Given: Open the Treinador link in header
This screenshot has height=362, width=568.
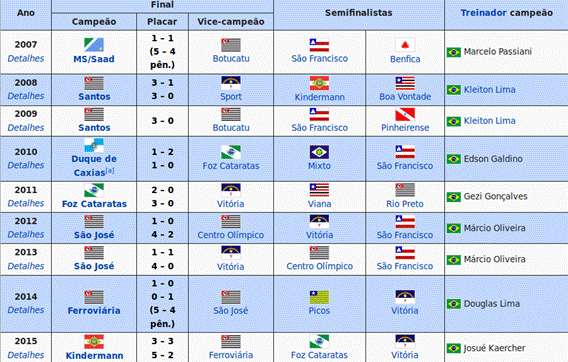Looking at the screenshot, I should 483,13.
